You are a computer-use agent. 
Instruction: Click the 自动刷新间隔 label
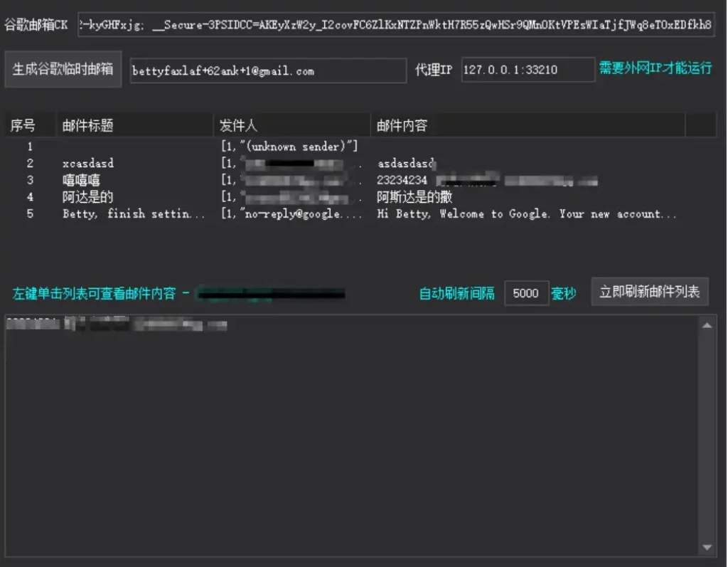click(x=457, y=294)
